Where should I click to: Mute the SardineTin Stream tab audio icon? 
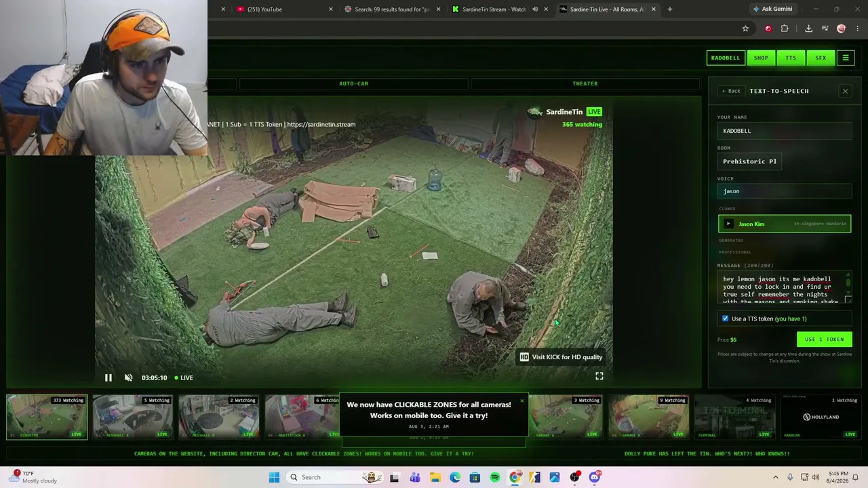(x=535, y=9)
